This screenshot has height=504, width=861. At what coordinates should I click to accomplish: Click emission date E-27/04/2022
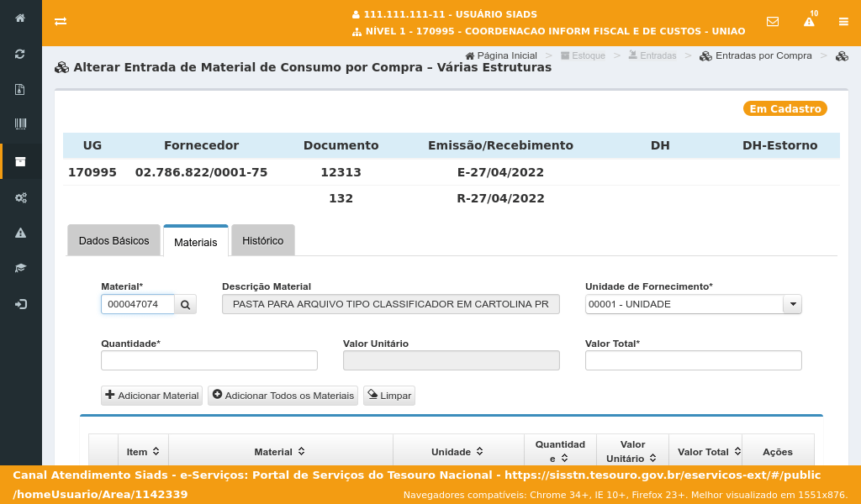500,172
